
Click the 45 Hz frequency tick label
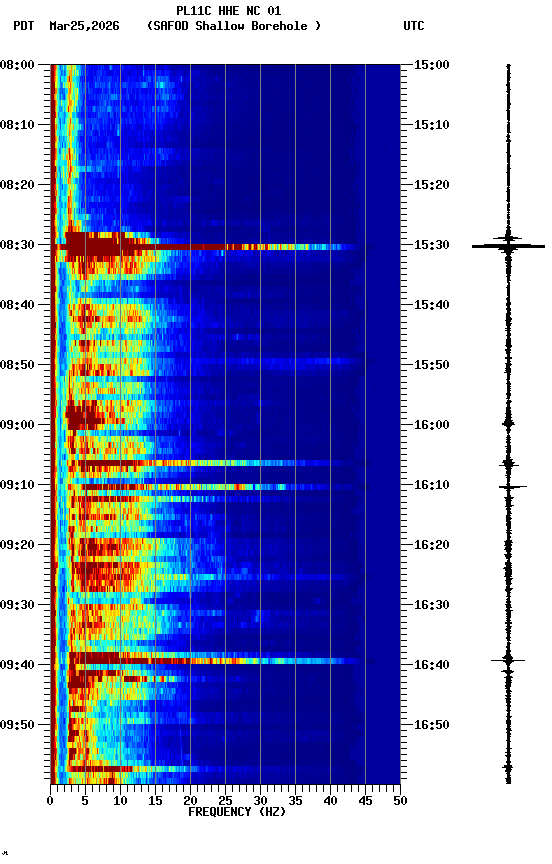click(365, 801)
